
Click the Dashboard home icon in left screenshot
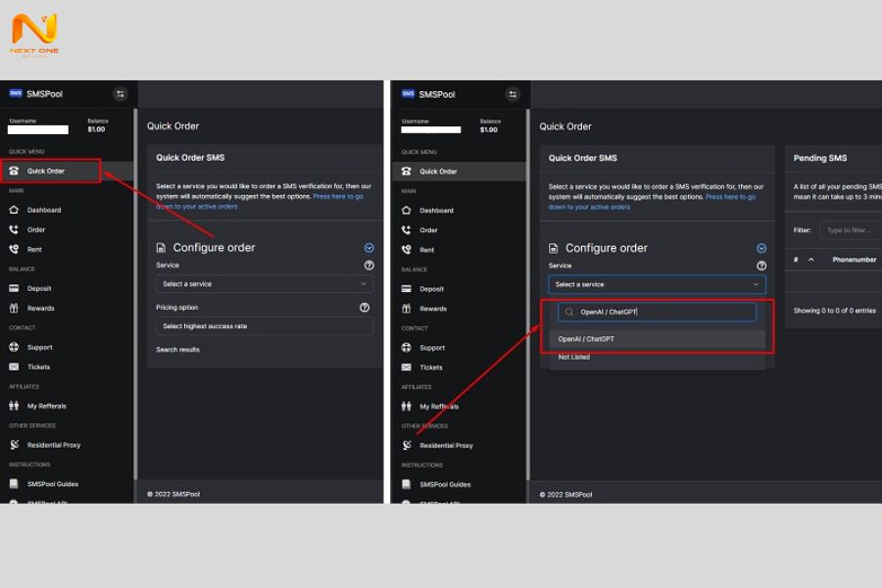coord(14,210)
